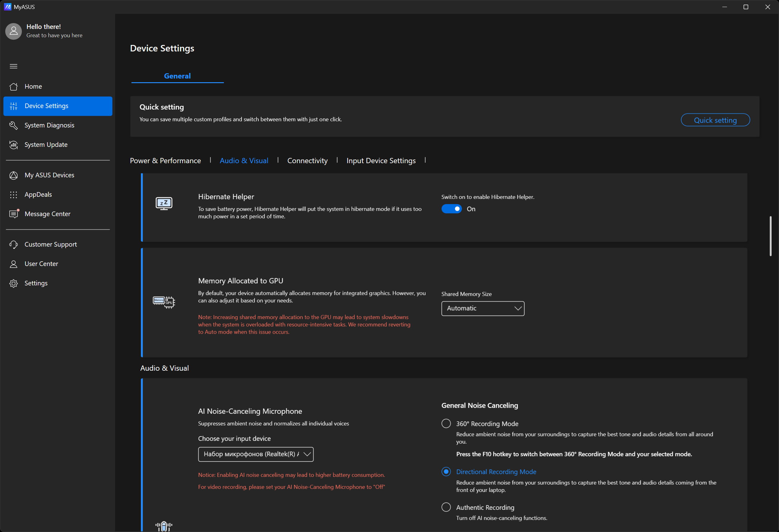Open Home via the house icon
Viewport: 779px width, 532px height.
(x=14, y=87)
